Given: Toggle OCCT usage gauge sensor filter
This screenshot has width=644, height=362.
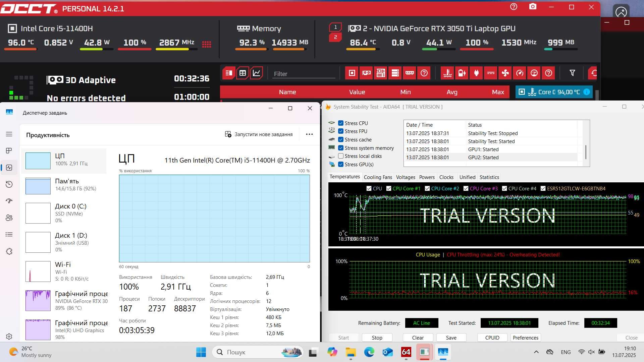Looking at the screenshot, I should (x=534, y=73).
